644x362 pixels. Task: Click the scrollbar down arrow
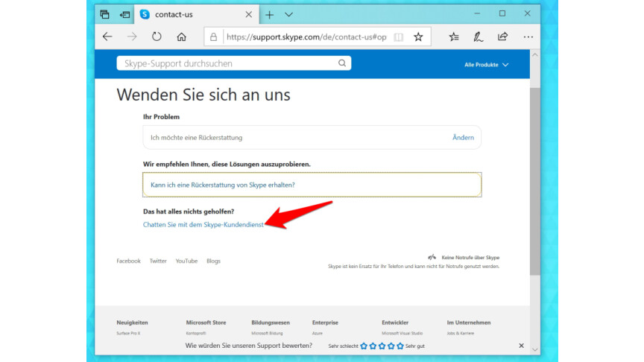click(x=534, y=349)
